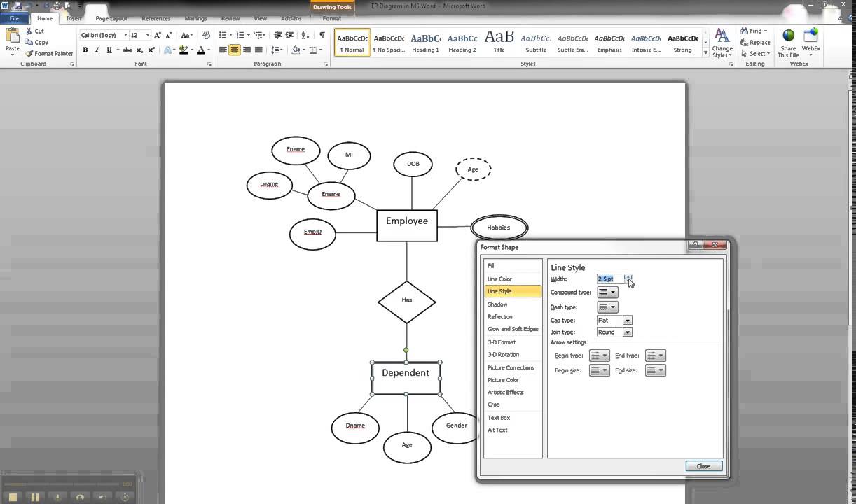
Task: Apply the text highlight color
Action: click(x=184, y=50)
